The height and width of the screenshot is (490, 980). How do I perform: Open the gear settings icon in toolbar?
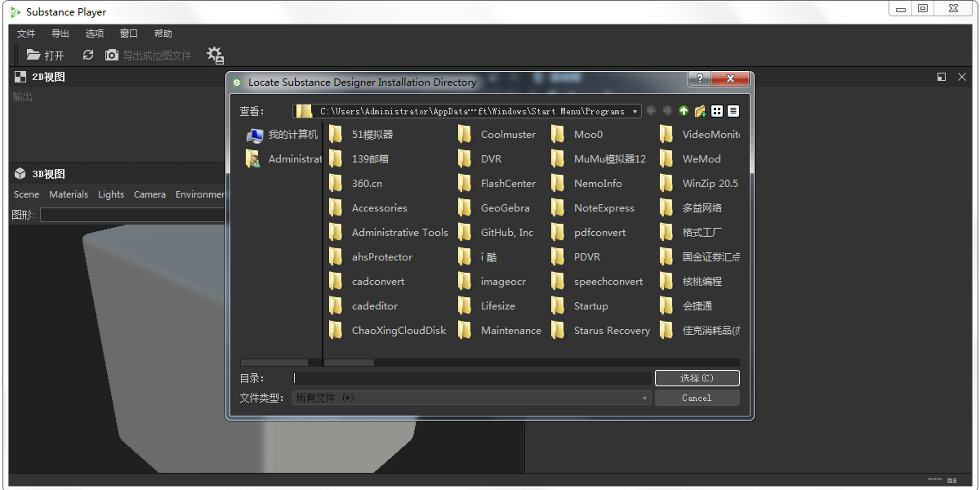pyautogui.click(x=215, y=55)
